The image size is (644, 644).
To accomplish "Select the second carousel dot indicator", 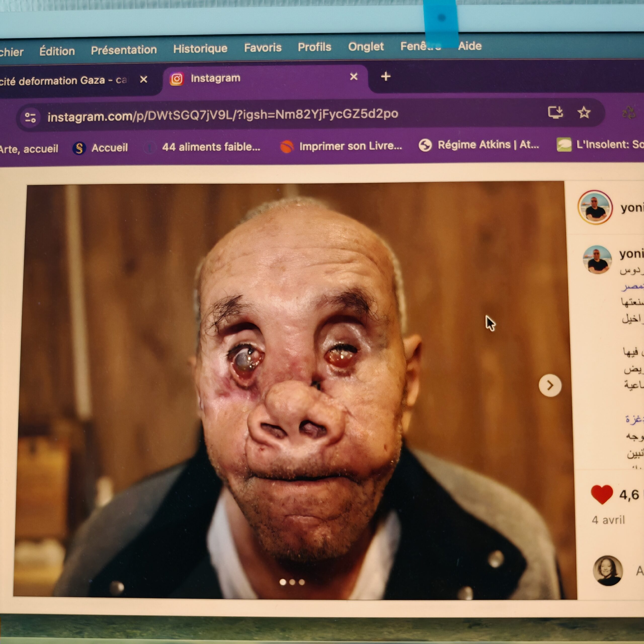I will (x=292, y=582).
